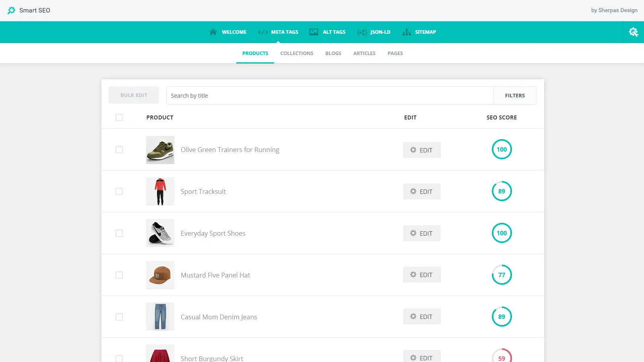Click the Meta Tags code icon
Viewport: 644px width, 362px height.
pyautogui.click(x=263, y=32)
